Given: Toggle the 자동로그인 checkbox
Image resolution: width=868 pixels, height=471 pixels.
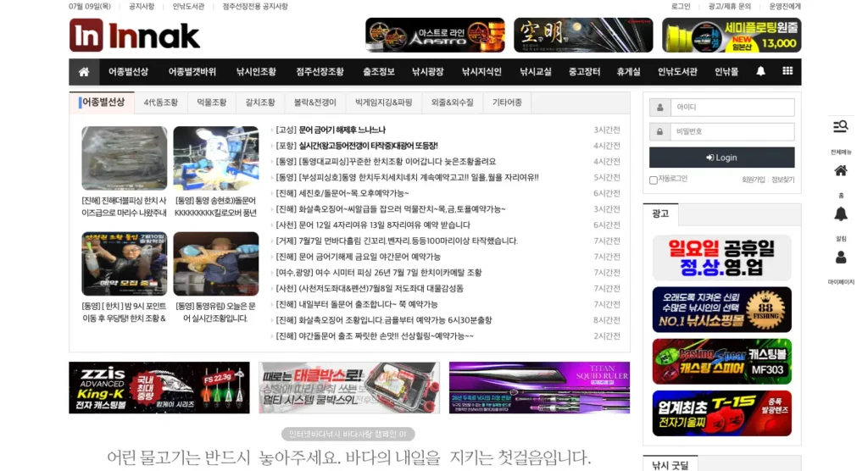Looking at the screenshot, I should coord(654,180).
